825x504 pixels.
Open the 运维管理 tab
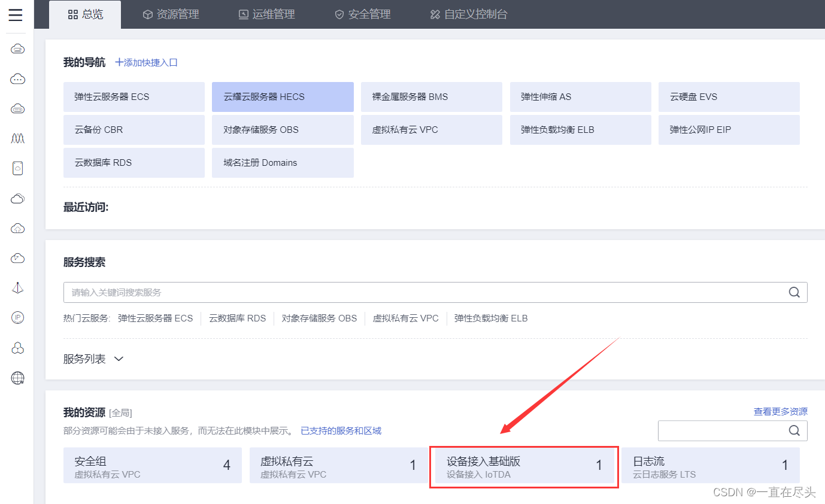[x=266, y=14]
